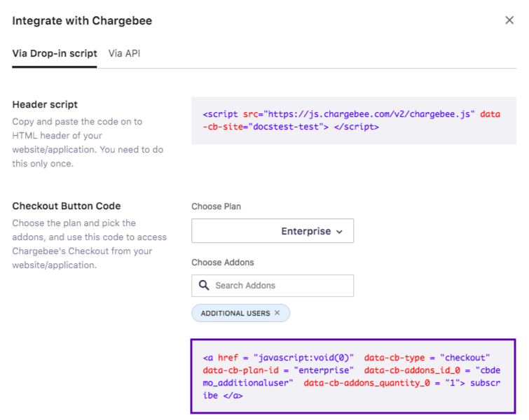
Task: Click the Integrate with Chargebee title
Action: point(82,21)
